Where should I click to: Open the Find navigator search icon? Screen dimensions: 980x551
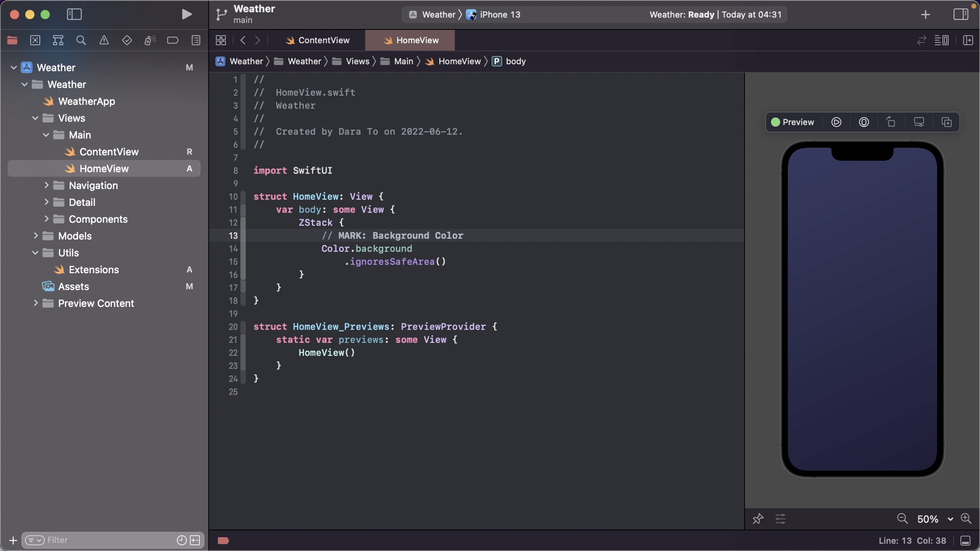pos(81,40)
